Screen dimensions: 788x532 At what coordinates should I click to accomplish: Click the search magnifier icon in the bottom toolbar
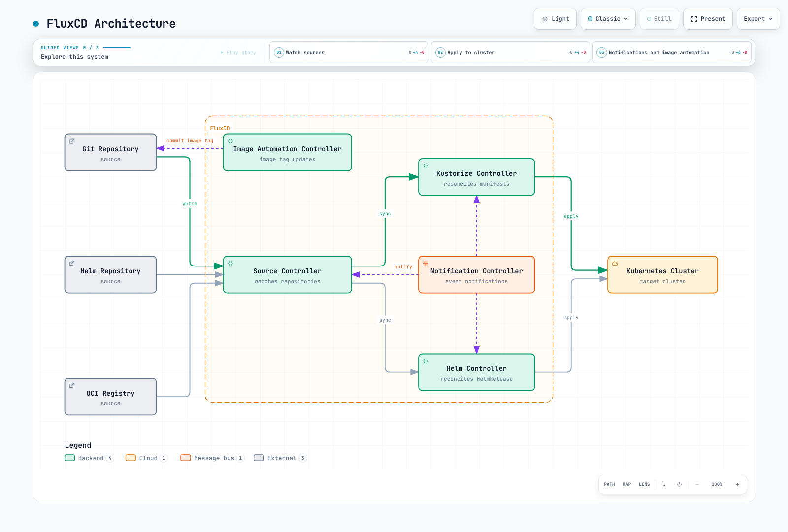tap(663, 484)
